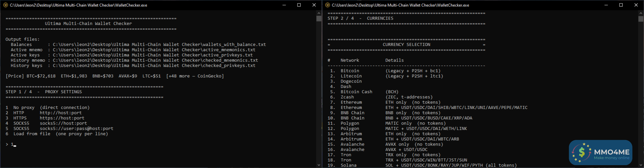Click the scroll-down arrow in the right window
This screenshot has height=168, width=644.
[x=641, y=165]
